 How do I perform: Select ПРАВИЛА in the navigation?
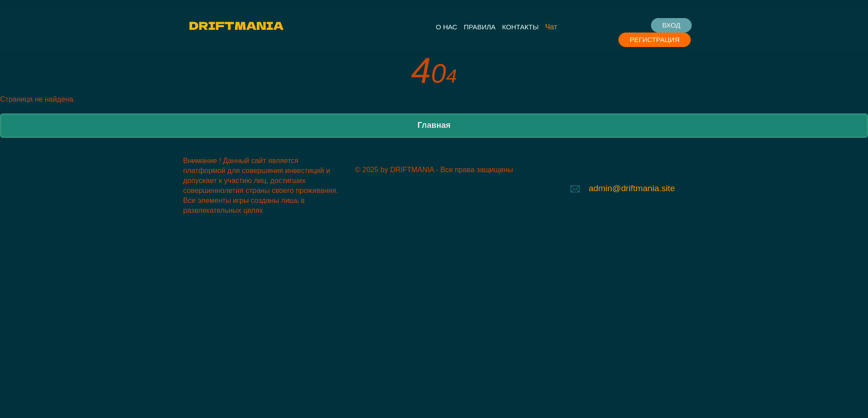[479, 27]
